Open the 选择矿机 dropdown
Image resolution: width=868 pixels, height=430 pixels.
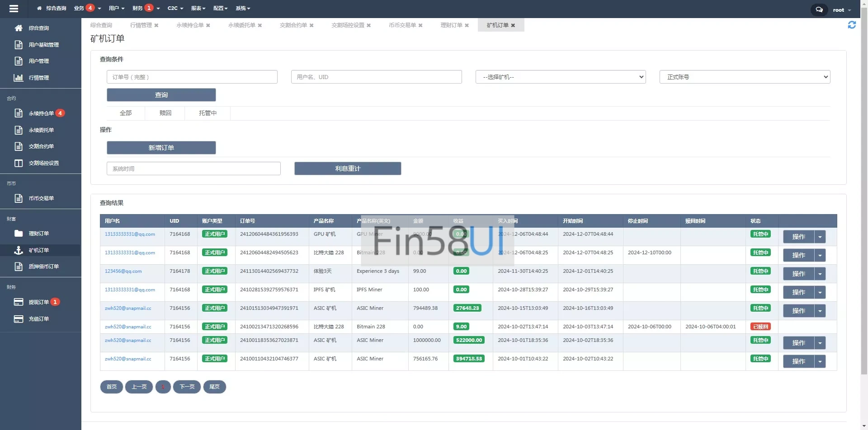coord(560,77)
